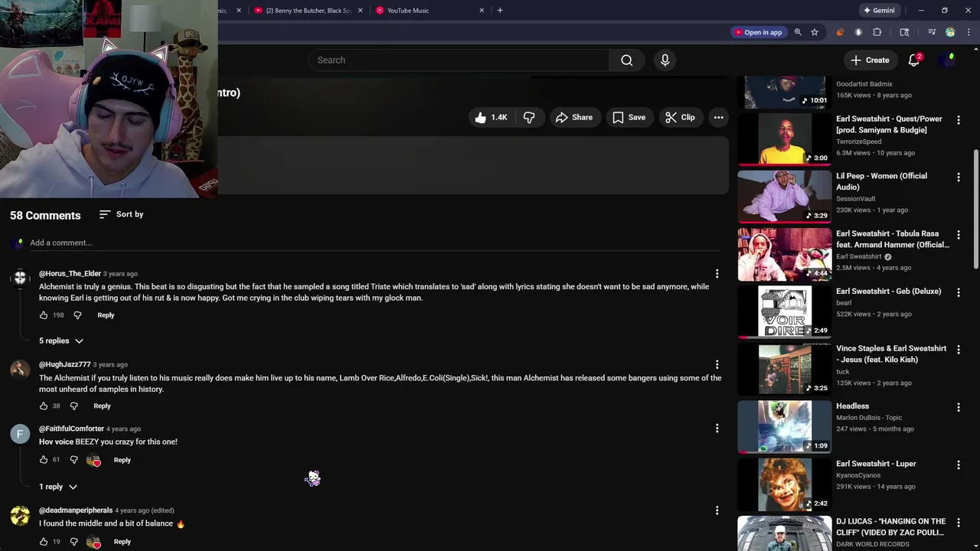Click the Clip button
The height and width of the screenshot is (551, 980).
680,117
